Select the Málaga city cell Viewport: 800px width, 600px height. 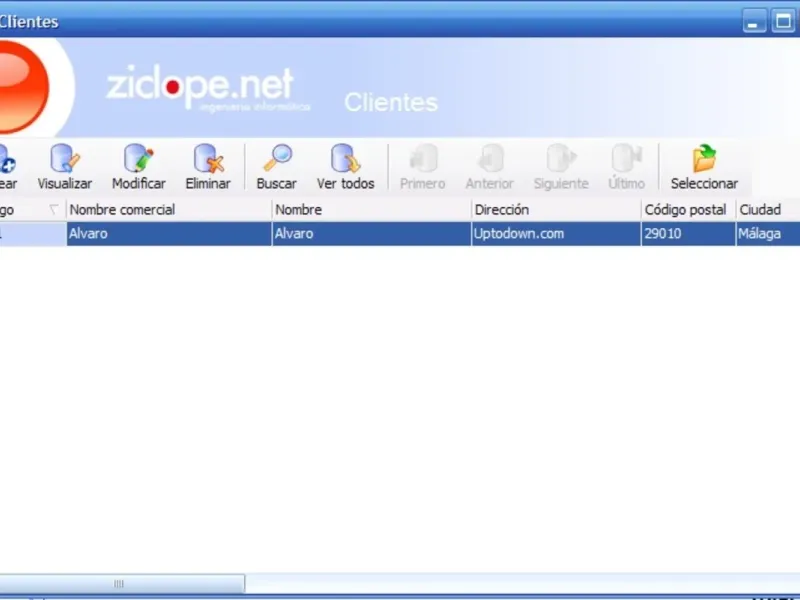(768, 234)
